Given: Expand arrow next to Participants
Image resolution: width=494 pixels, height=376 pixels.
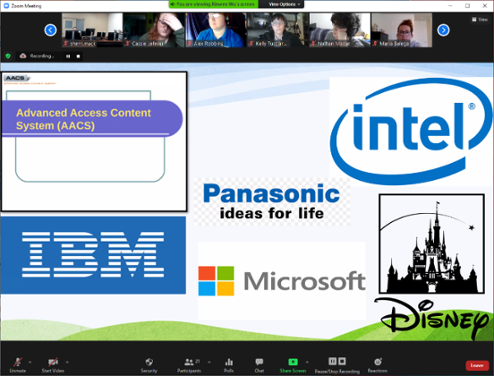Looking at the screenshot, I should coord(209,362).
